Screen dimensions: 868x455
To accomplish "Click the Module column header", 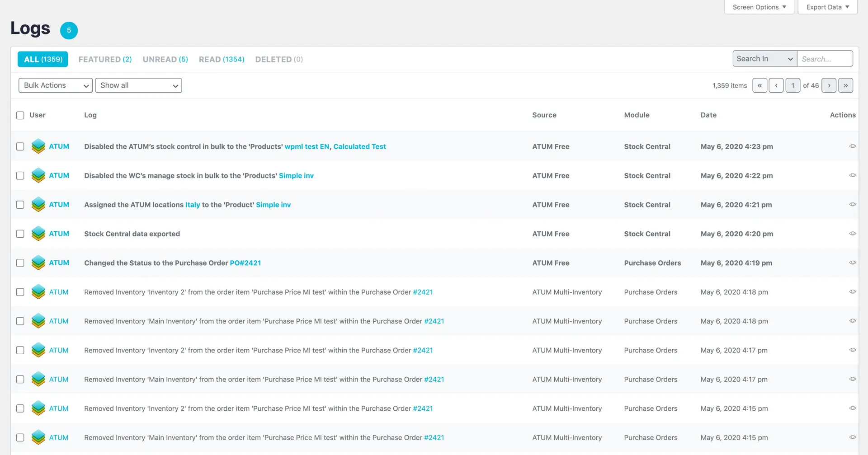I will pyautogui.click(x=637, y=115).
